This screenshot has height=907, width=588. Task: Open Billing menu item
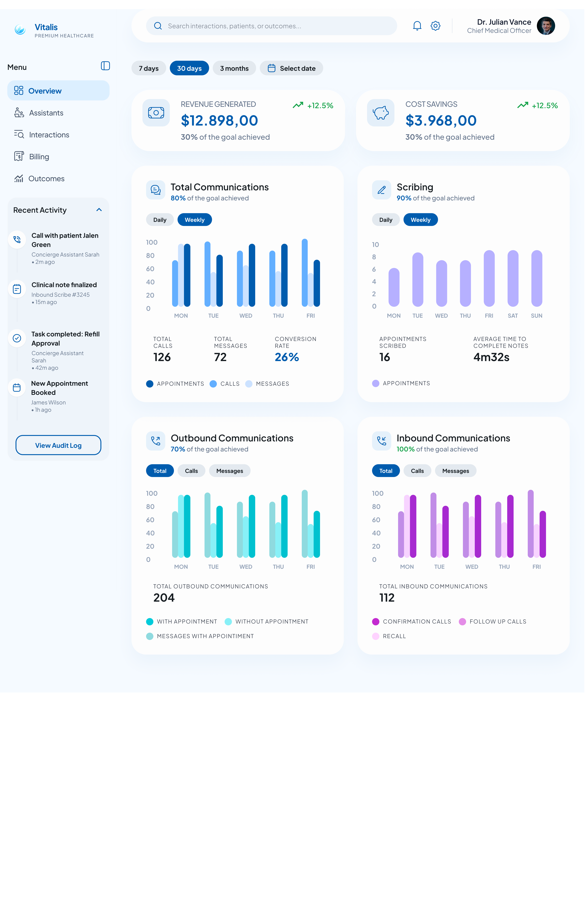click(x=58, y=156)
